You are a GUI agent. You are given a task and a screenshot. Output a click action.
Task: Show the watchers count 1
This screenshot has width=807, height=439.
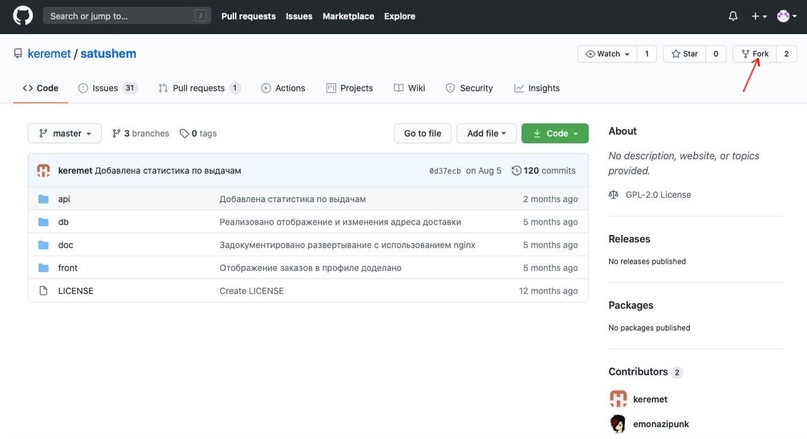coord(647,54)
